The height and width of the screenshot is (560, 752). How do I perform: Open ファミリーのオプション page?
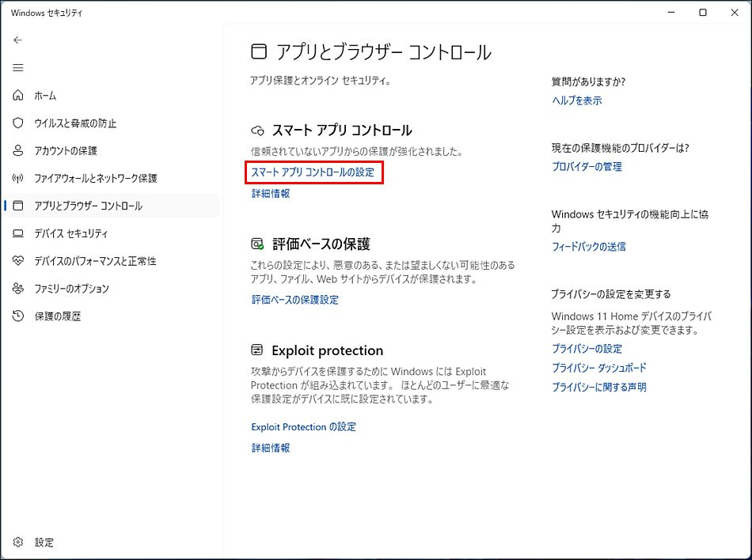(x=71, y=289)
